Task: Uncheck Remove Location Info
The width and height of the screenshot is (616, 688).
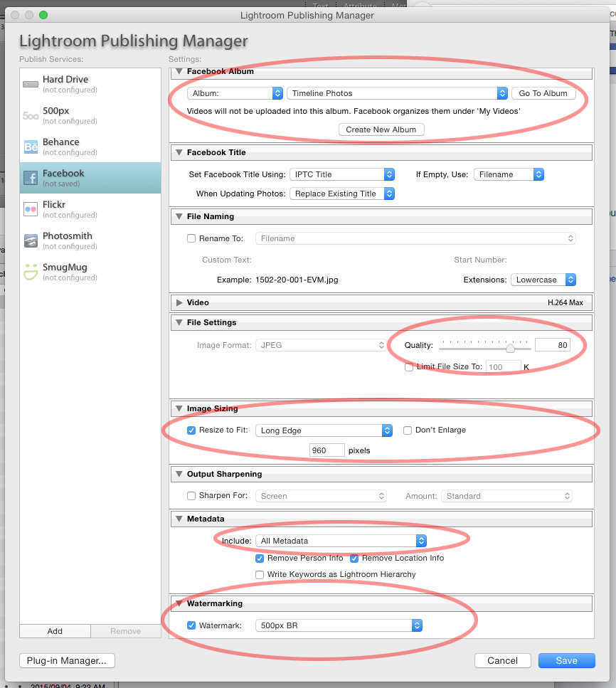Action: (x=354, y=559)
